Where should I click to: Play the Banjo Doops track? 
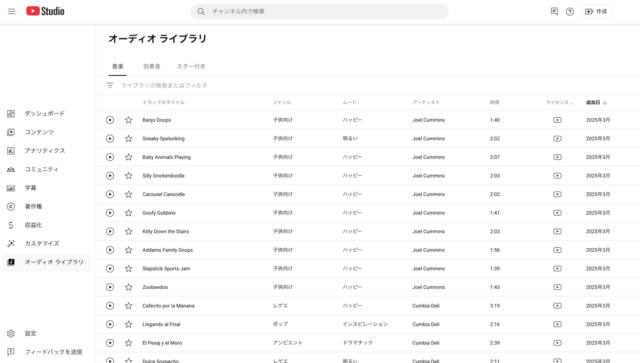110,120
